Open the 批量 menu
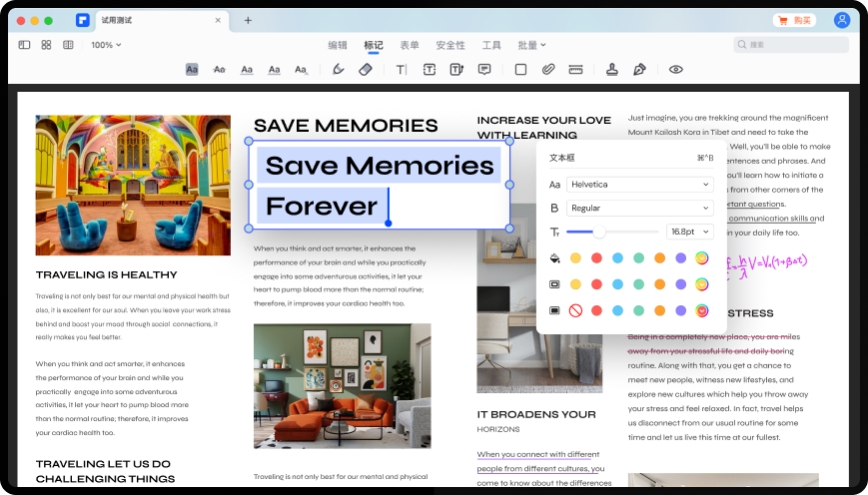The height and width of the screenshot is (495, 868). (530, 45)
